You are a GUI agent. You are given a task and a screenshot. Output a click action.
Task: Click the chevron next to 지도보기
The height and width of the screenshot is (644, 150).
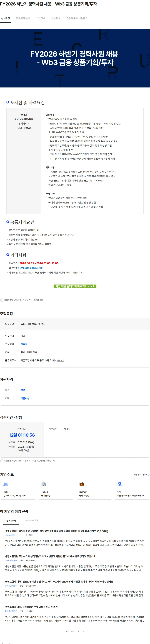(66, 361)
